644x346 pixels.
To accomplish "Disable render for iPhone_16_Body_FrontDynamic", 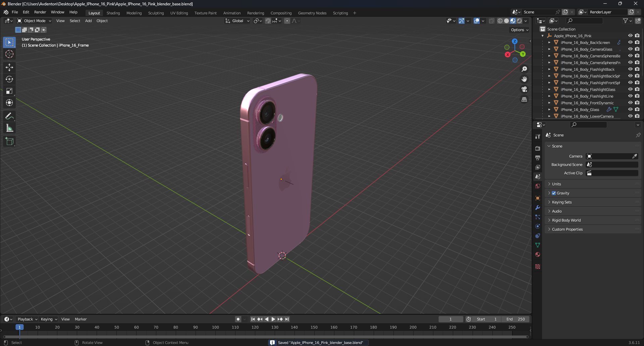I will [637, 103].
